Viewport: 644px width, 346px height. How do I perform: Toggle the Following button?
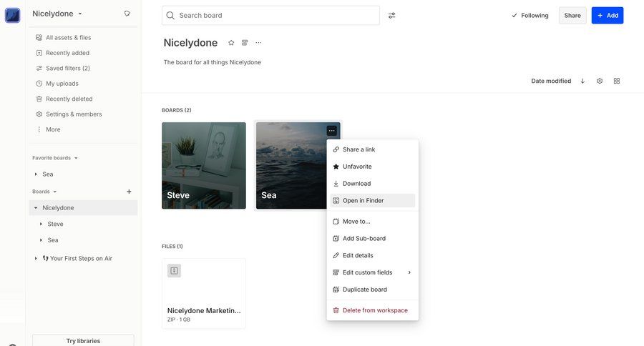pyautogui.click(x=530, y=15)
